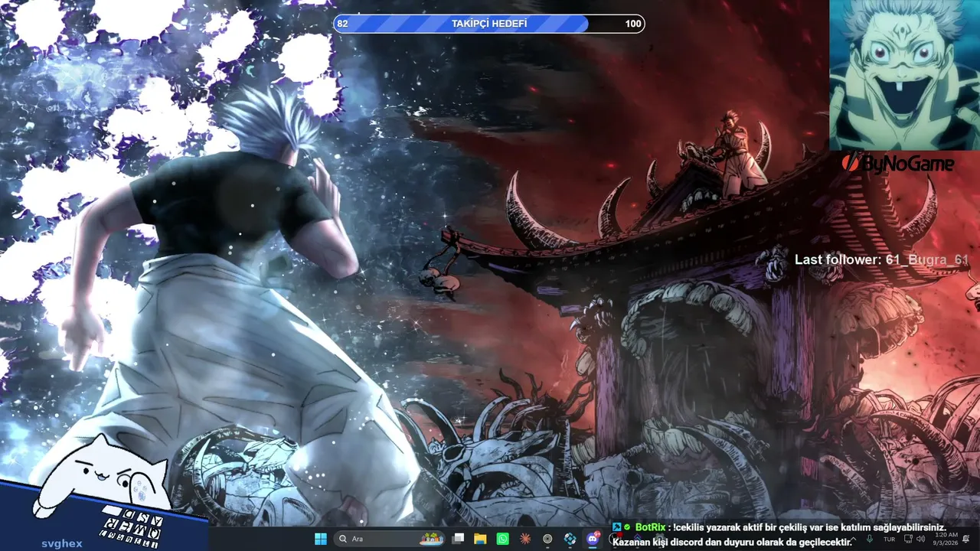Image resolution: width=980 pixels, height=551 pixels.
Task: Click the follower goal value 100
Action: (633, 24)
